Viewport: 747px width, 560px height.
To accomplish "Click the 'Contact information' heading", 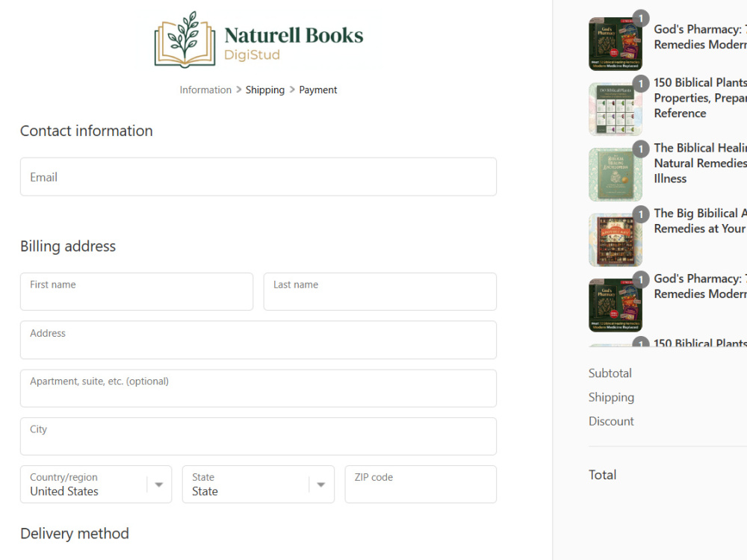I will pos(86,131).
